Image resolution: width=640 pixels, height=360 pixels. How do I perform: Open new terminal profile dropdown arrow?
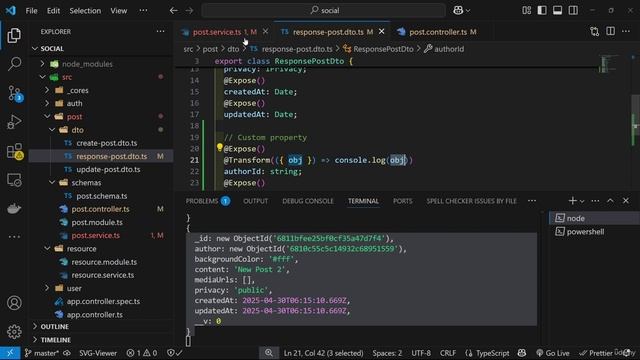click(582, 201)
